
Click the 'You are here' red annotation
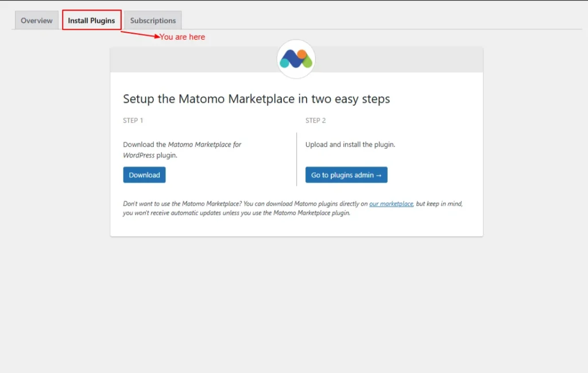(182, 37)
